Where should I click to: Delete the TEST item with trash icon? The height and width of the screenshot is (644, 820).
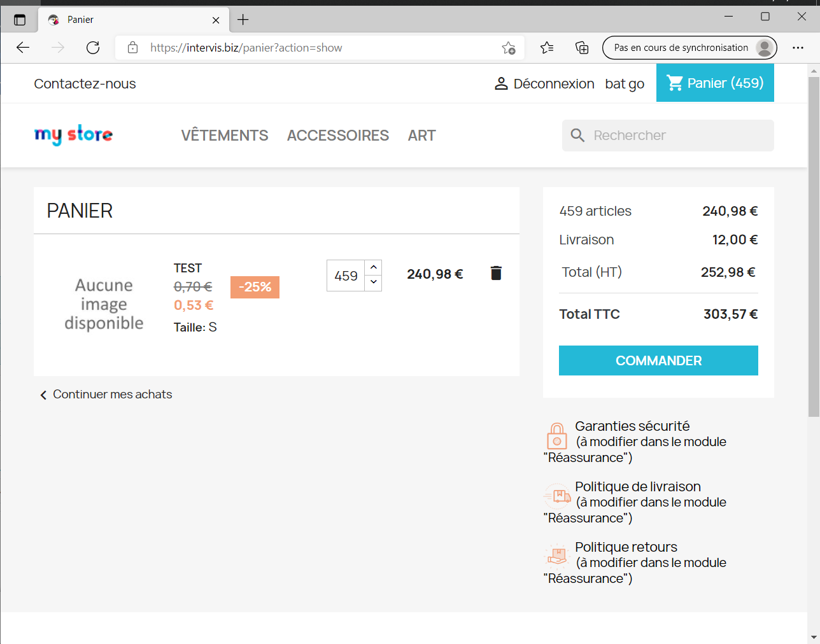point(496,274)
